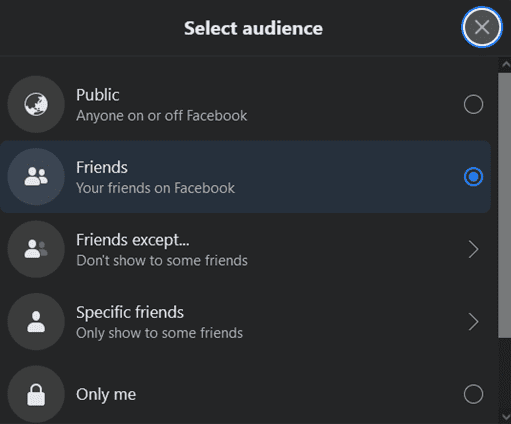
Task: Click the Friends two-people icon
Action: 36,177
